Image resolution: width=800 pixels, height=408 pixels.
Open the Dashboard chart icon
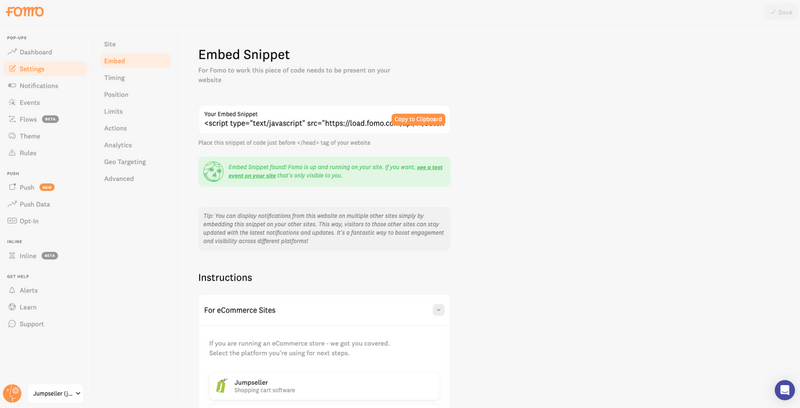click(x=12, y=52)
